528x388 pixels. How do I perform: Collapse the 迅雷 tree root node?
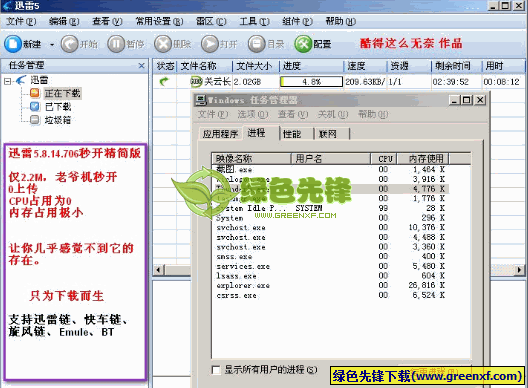pos(7,81)
